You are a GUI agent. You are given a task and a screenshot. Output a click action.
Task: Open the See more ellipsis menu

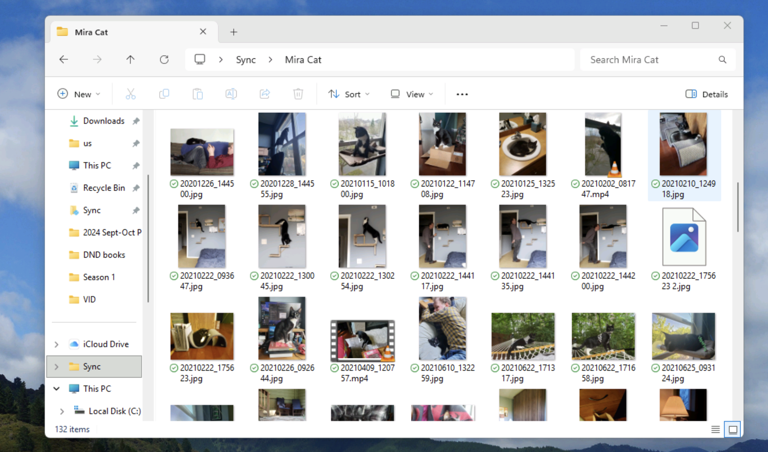click(462, 94)
